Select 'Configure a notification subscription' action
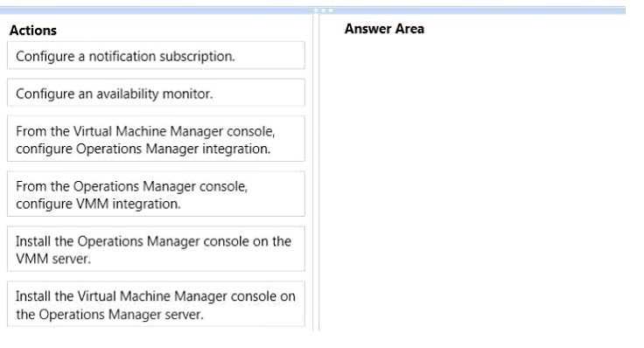 pos(156,55)
